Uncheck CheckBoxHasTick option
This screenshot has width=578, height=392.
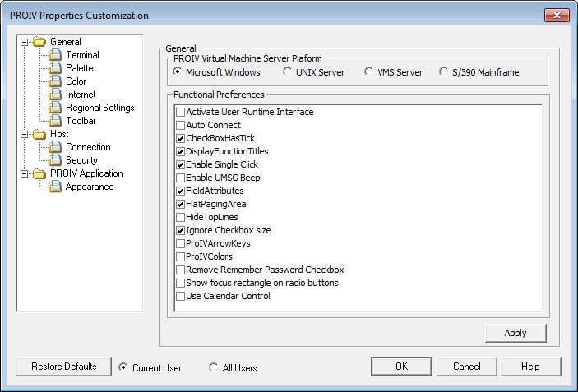click(180, 139)
